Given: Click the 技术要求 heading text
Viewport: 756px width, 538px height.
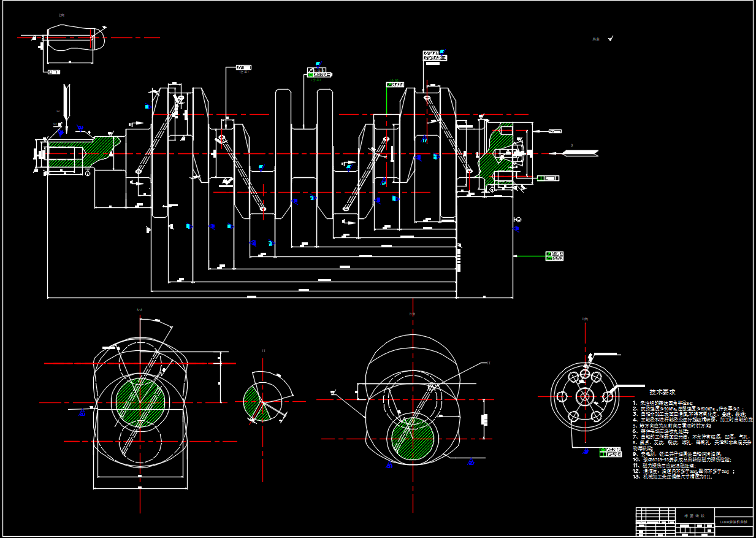Looking at the screenshot, I should (662, 391).
